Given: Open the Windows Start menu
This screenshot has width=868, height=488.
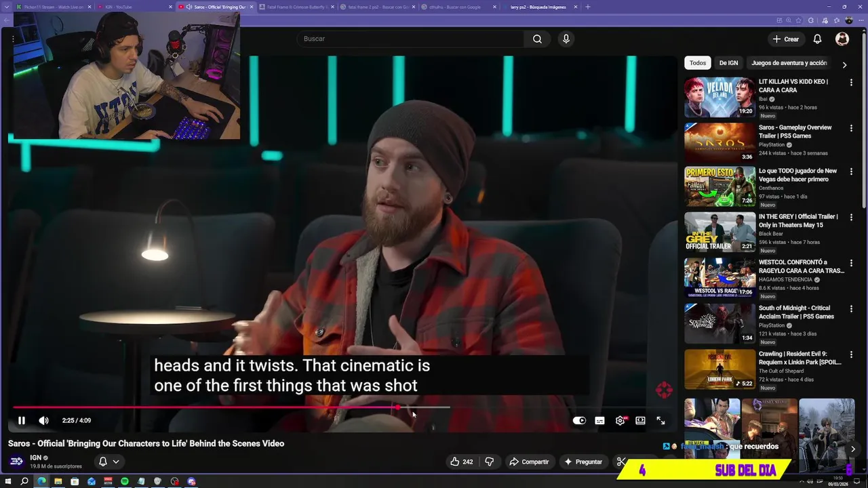Looking at the screenshot, I should click(8, 481).
